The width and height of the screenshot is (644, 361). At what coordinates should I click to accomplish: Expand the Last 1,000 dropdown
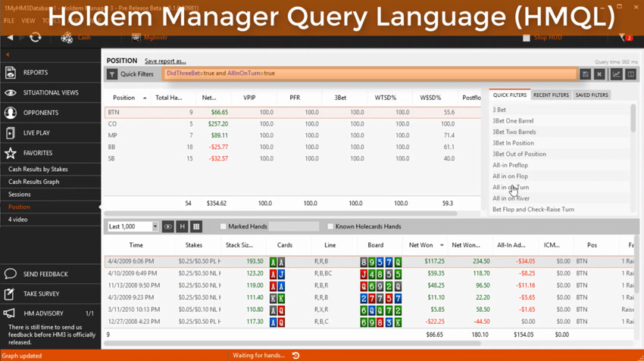(155, 226)
